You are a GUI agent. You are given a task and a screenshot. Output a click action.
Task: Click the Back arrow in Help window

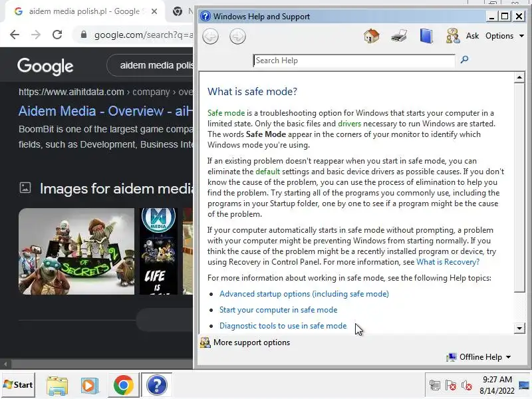(x=210, y=37)
